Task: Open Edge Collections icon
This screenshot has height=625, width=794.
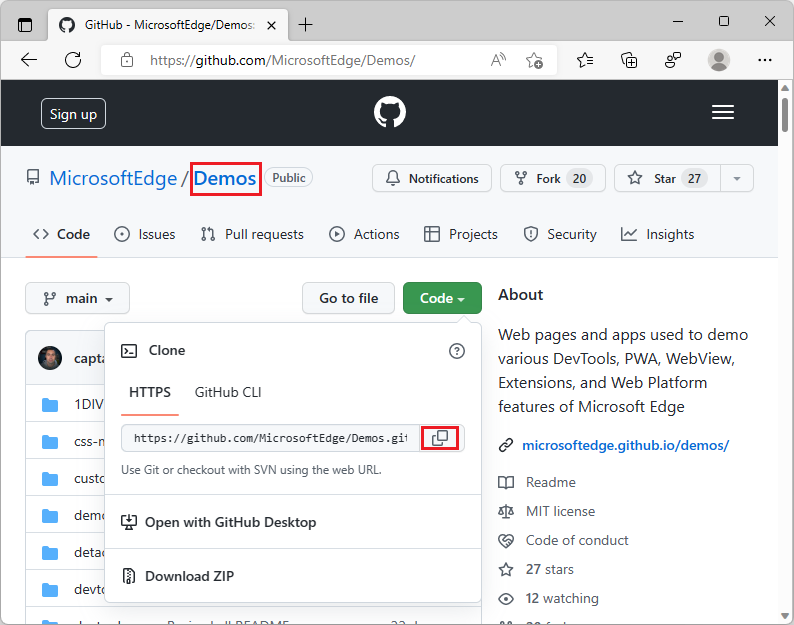Action: (x=629, y=60)
